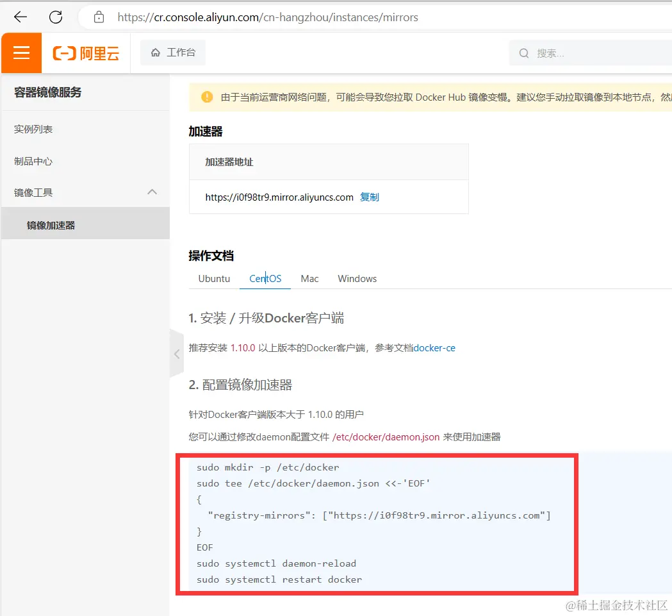Open the 工作台 workbench button

173,53
